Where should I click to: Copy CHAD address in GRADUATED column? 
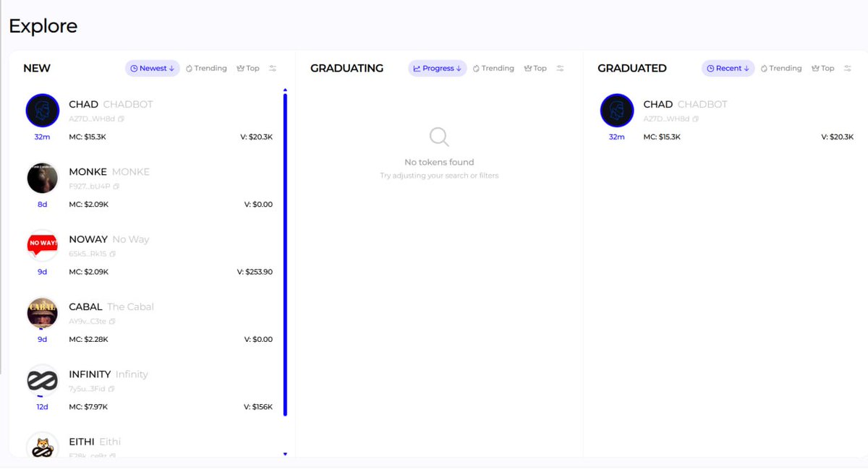[696, 119]
